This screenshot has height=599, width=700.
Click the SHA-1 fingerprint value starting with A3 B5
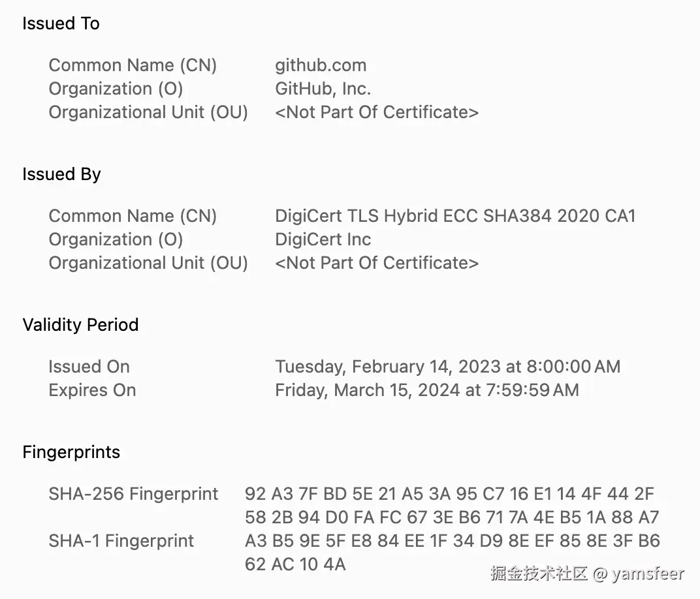pos(452,541)
